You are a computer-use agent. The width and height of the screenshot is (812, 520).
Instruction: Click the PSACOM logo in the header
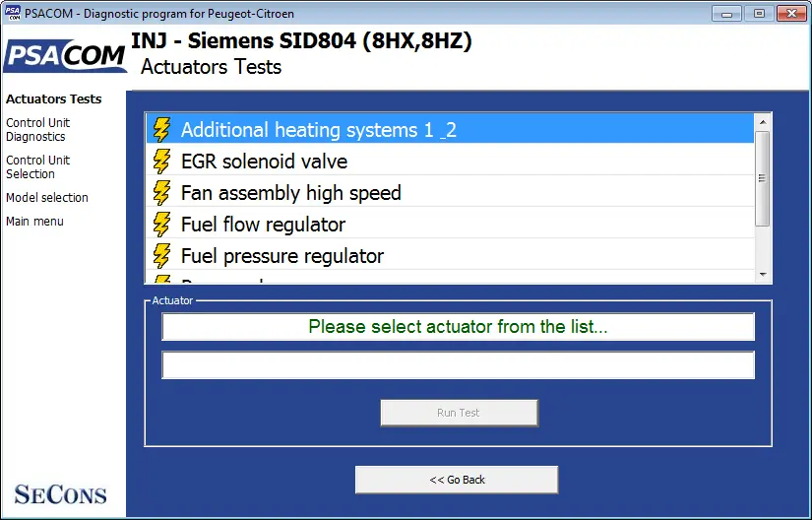pyautogui.click(x=65, y=56)
